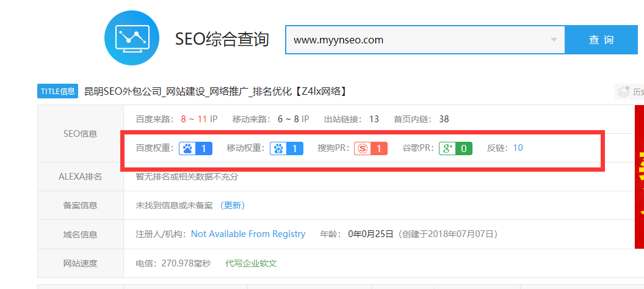Click the SEO信息 row header
Screen dimensions: 644x289
click(81, 134)
